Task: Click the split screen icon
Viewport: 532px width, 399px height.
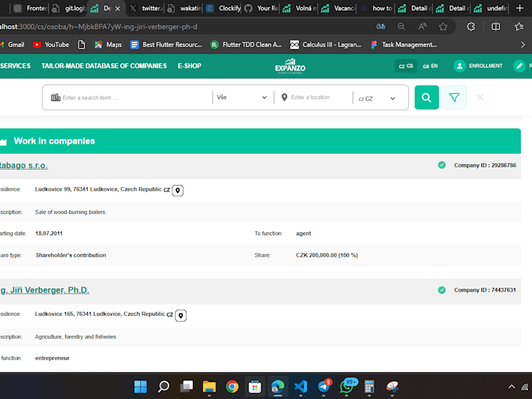Action: tap(495, 27)
